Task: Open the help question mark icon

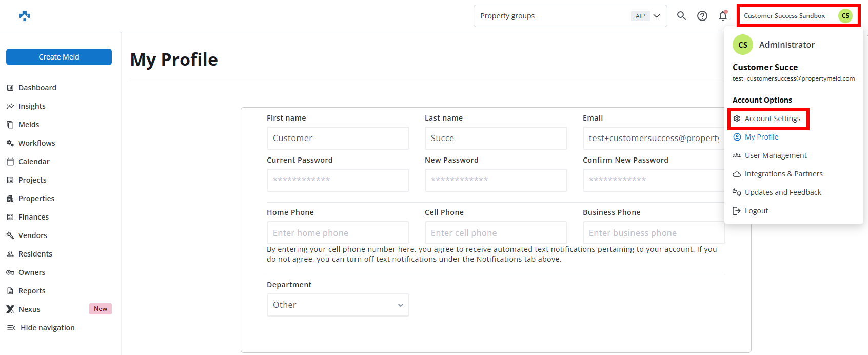Action: (x=702, y=16)
